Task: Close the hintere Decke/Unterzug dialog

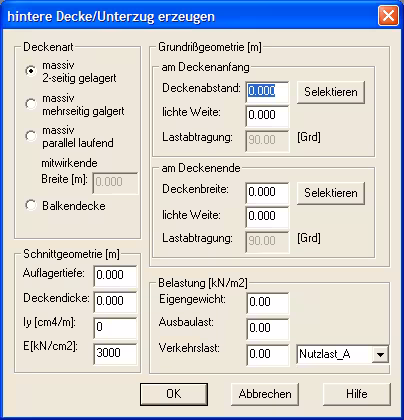Action: (x=388, y=15)
